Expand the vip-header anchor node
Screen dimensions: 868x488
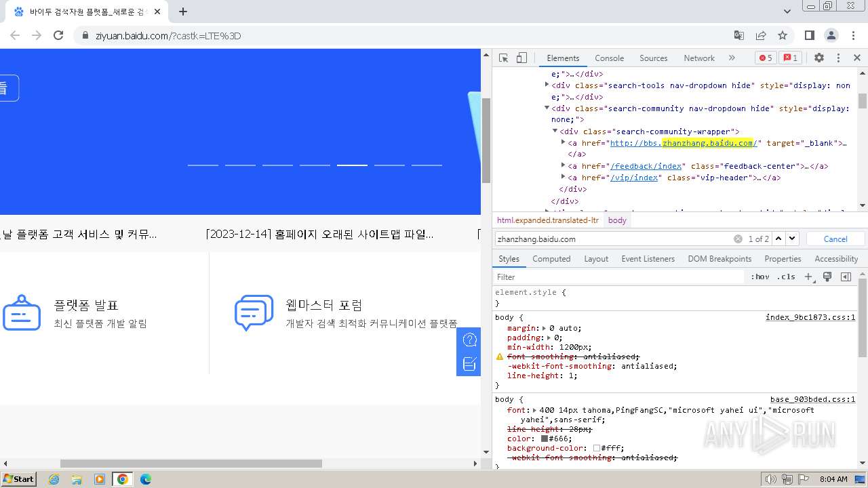pyautogui.click(x=563, y=177)
